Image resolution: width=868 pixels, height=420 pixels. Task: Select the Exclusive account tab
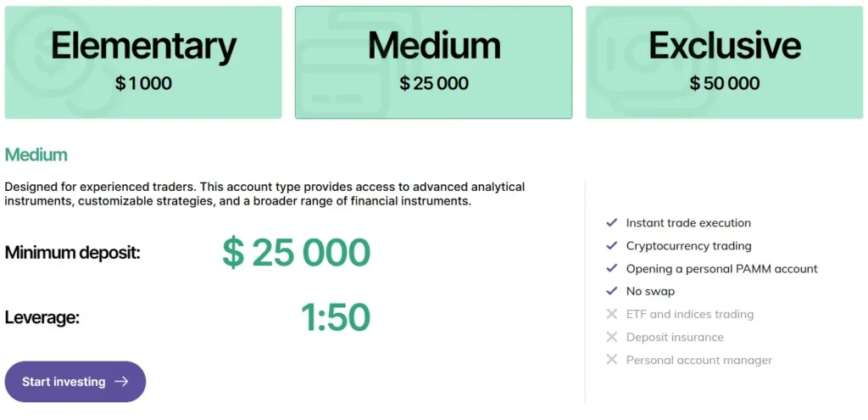pyautogui.click(x=724, y=62)
